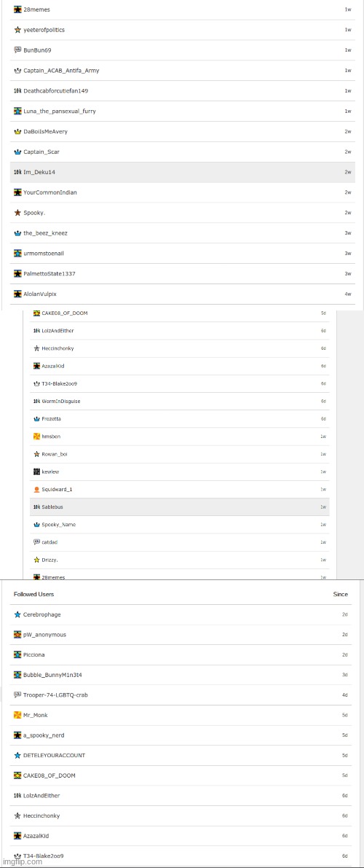Open Sablebus in the highlighted row
This screenshot has width=364, height=868.
pos(53,507)
